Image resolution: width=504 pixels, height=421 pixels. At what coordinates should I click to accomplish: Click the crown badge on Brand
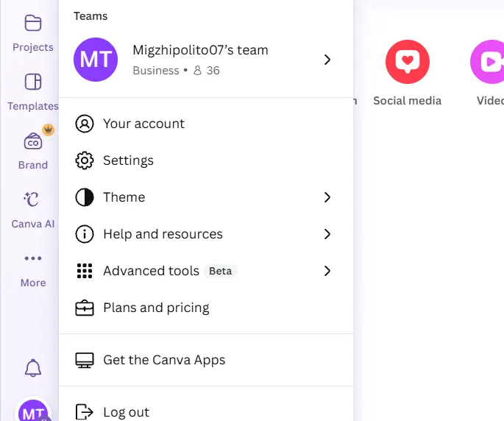(x=49, y=130)
